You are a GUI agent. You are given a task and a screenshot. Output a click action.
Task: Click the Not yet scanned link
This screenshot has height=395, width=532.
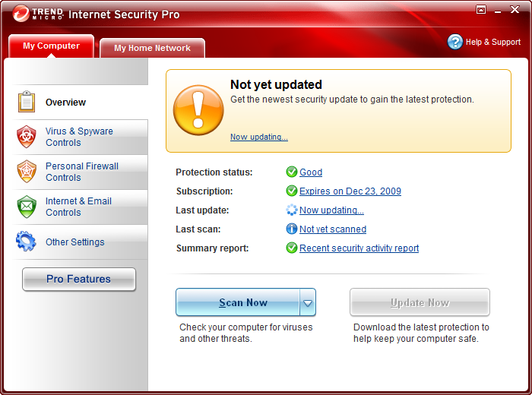[333, 229]
